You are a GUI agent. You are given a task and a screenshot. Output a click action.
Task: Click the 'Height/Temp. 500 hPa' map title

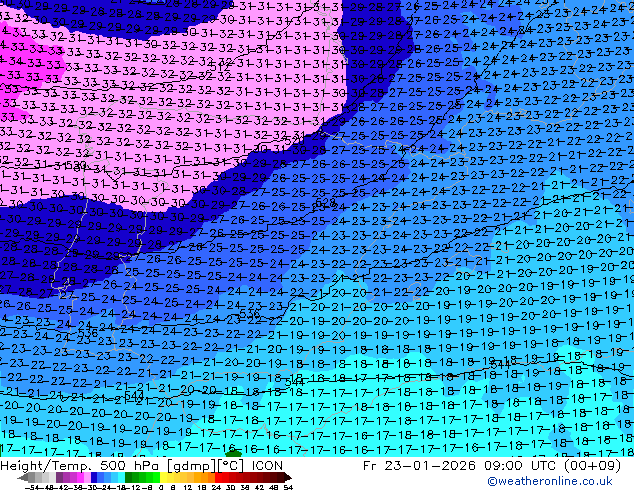tap(80, 466)
